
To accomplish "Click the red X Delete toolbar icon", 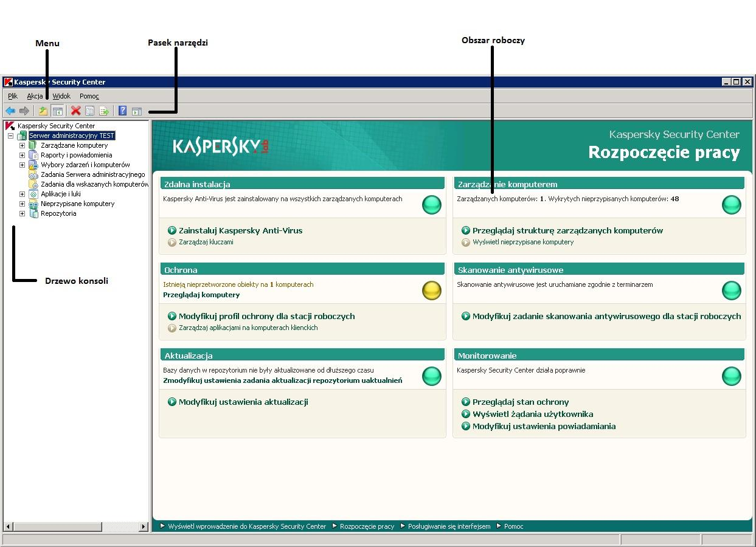I will tap(76, 111).
